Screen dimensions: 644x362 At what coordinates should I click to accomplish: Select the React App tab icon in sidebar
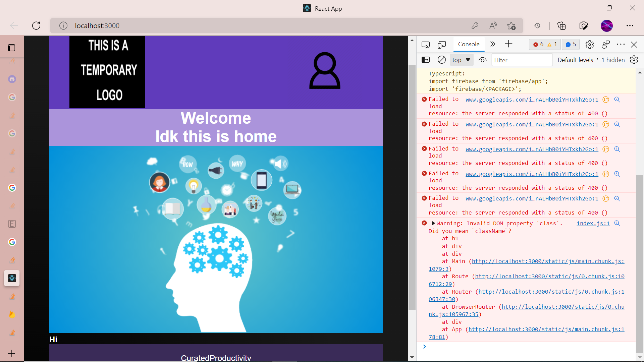pos(12,278)
